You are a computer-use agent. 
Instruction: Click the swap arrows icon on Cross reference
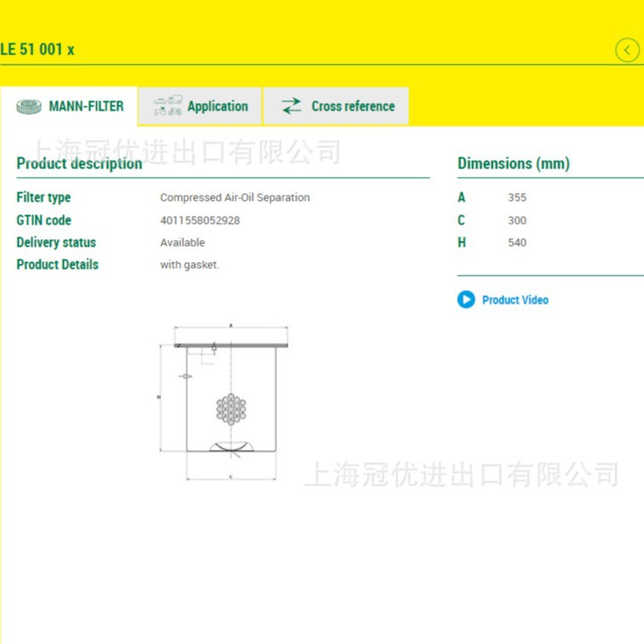pos(292,106)
